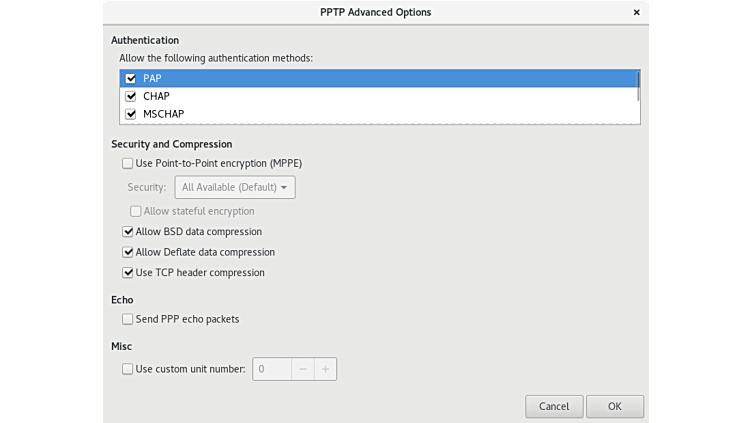This screenshot has width=752, height=423.
Task: Enable Point-to-Point encryption (MPPE)
Action: tap(127, 163)
